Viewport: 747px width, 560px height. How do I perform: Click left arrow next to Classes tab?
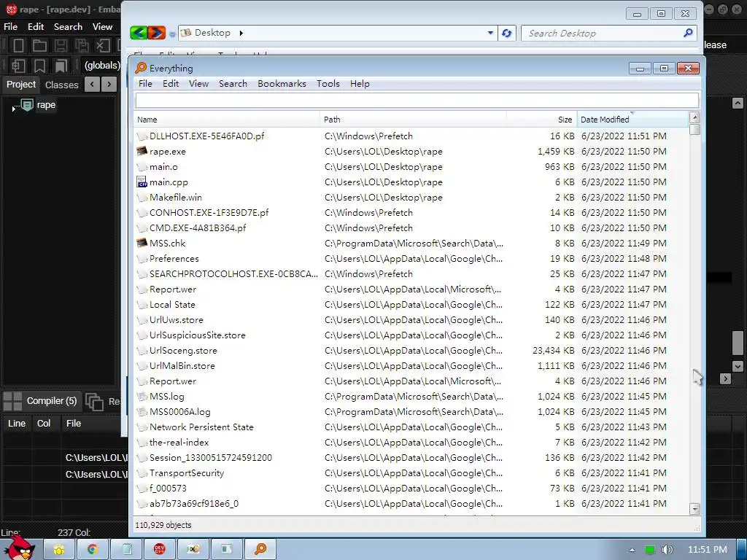(92, 85)
